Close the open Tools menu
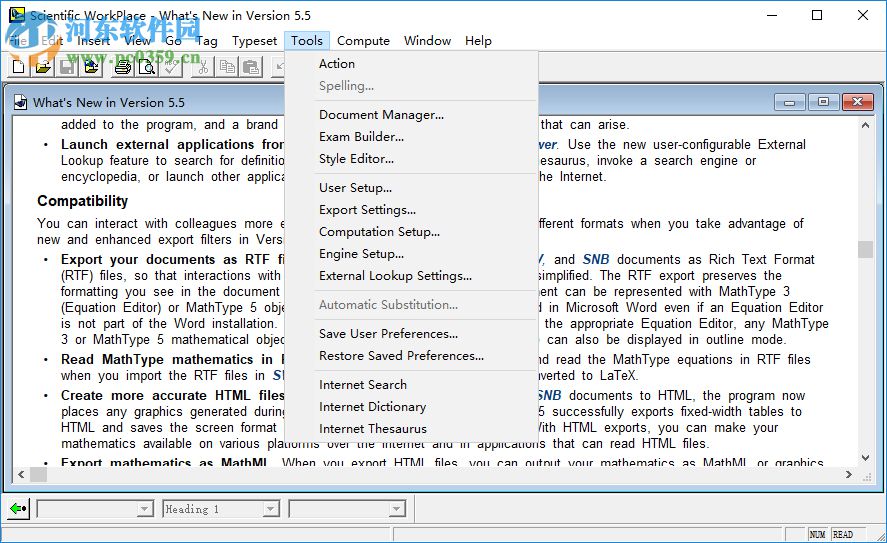Screen dimensions: 887x543 (307, 41)
